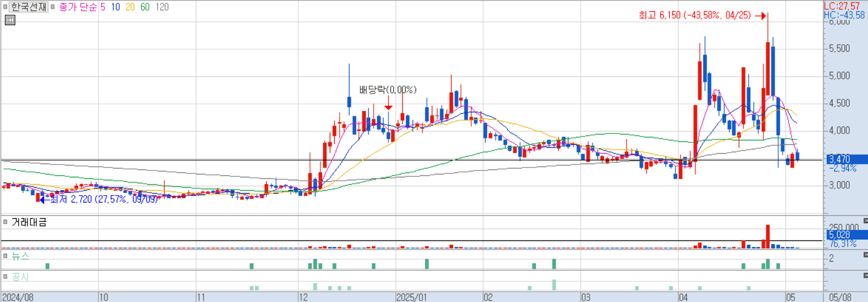
Task: Click the 02 month label on date axis
Action: (x=488, y=297)
